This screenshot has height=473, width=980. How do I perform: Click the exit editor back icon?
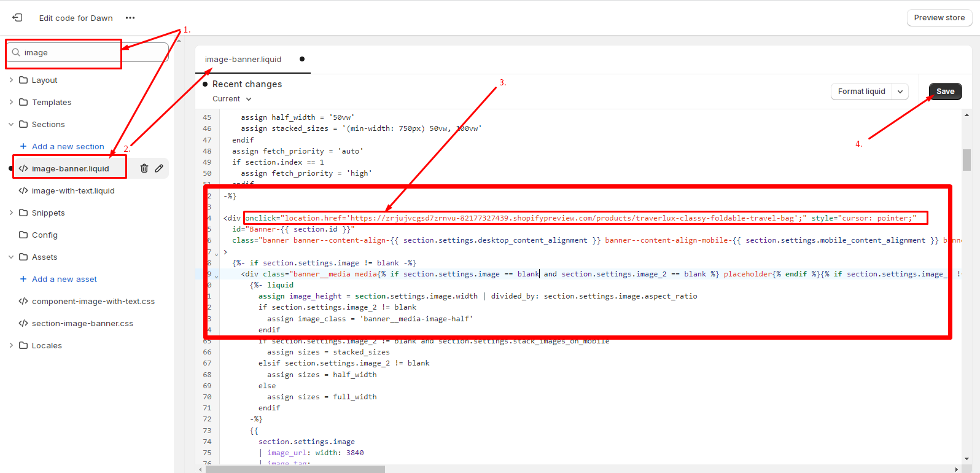17,18
